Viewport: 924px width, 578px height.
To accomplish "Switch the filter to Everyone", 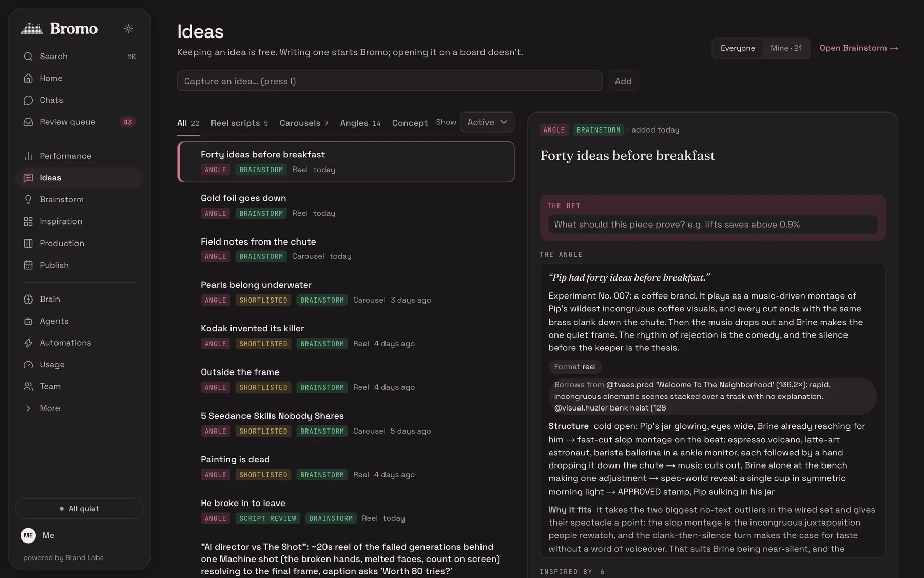I will coord(738,48).
